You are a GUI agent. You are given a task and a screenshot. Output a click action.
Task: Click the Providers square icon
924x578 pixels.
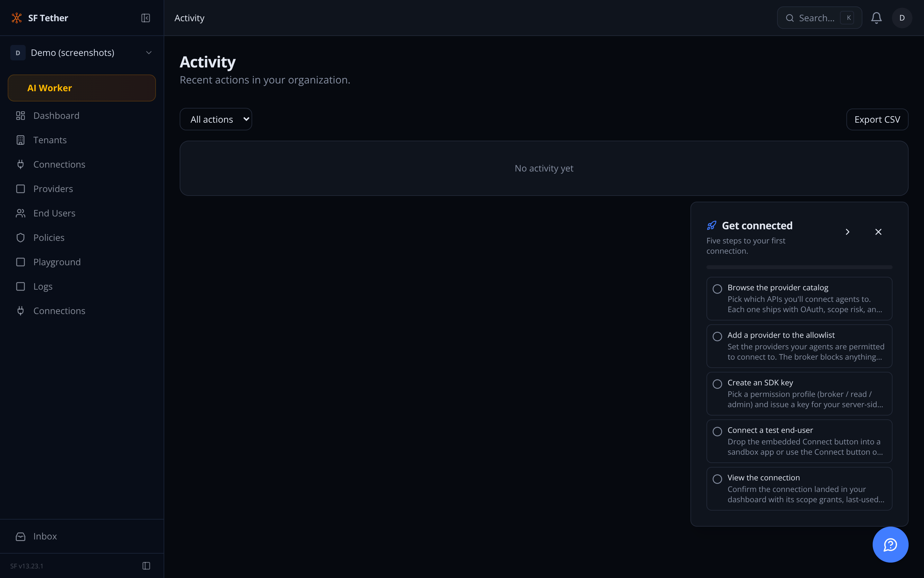click(x=21, y=189)
